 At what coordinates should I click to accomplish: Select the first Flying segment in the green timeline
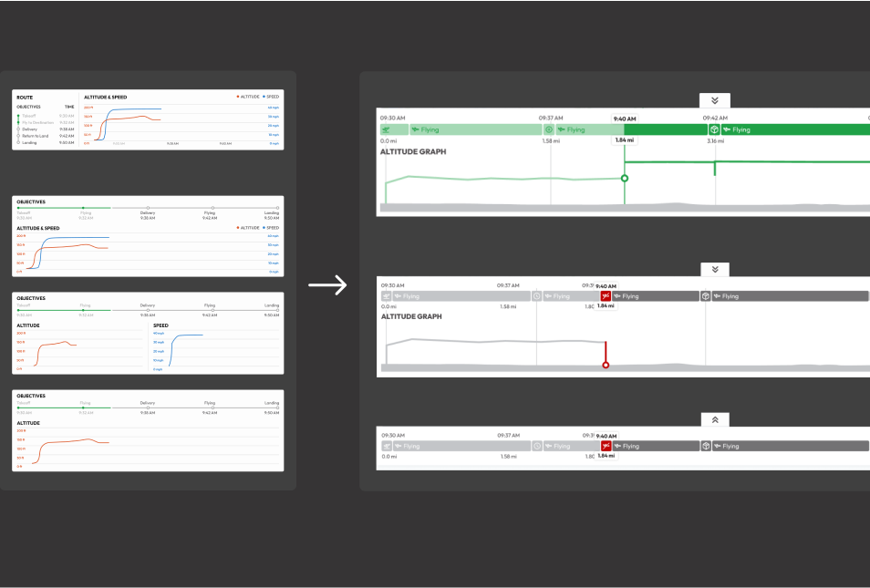(474, 129)
